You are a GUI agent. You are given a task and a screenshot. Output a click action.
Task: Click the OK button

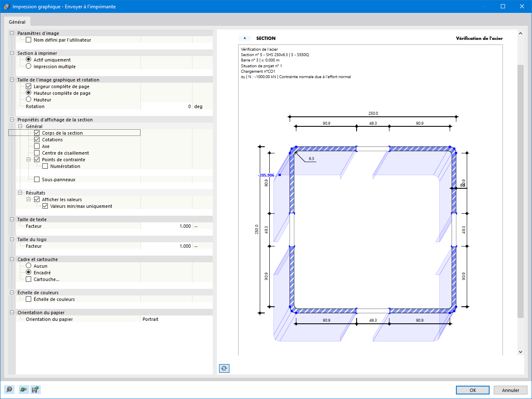point(473,390)
